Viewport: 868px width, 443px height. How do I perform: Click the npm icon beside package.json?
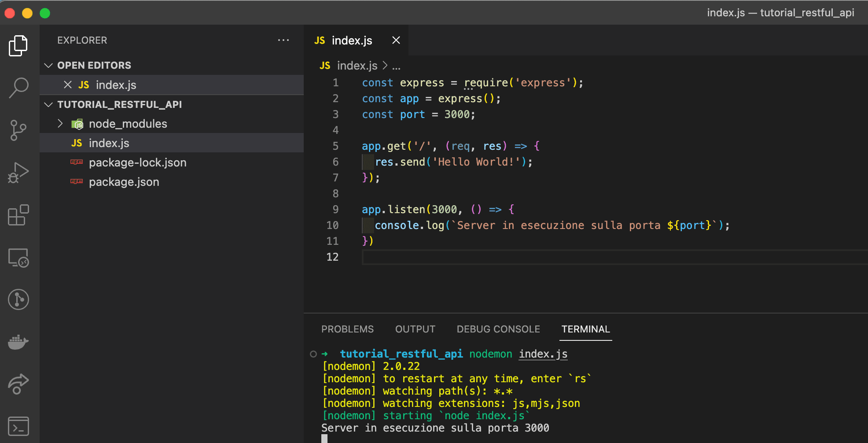(77, 181)
